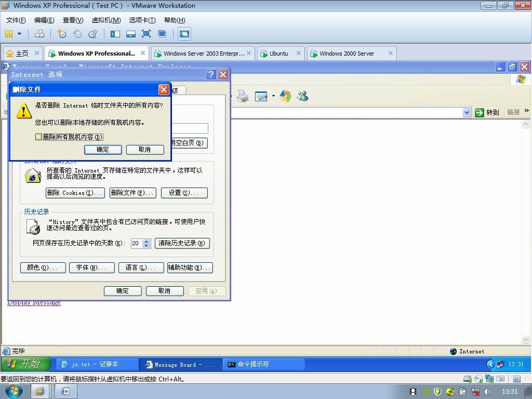Viewport: 532px width, 399px height.
Task: Decrease history days with stepper down arrow
Action: (146, 246)
